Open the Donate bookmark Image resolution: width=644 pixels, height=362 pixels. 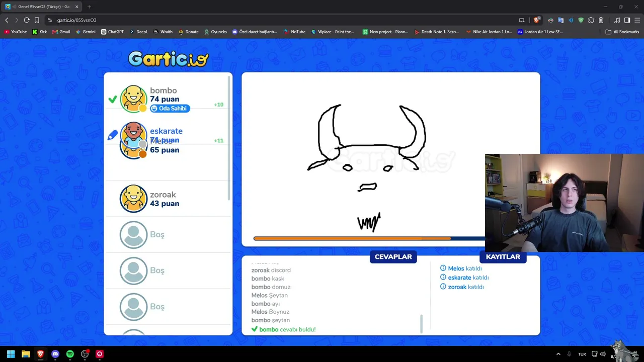click(x=188, y=32)
